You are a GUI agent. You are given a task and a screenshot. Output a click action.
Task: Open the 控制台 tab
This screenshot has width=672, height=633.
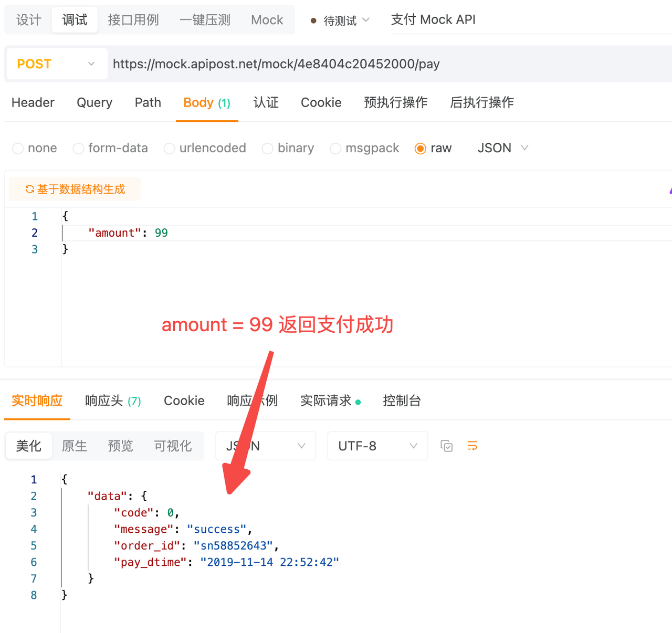pos(402,401)
